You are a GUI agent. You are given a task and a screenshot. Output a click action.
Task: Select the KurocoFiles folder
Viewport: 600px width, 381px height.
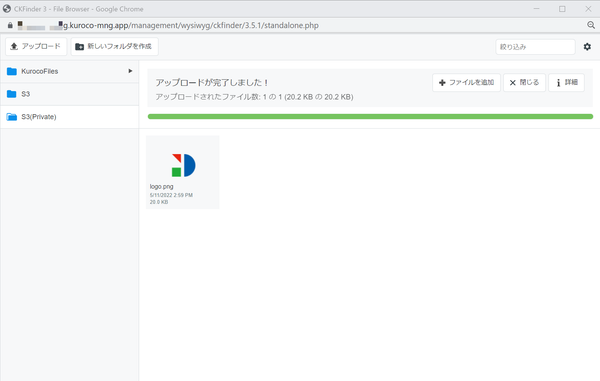69,71
